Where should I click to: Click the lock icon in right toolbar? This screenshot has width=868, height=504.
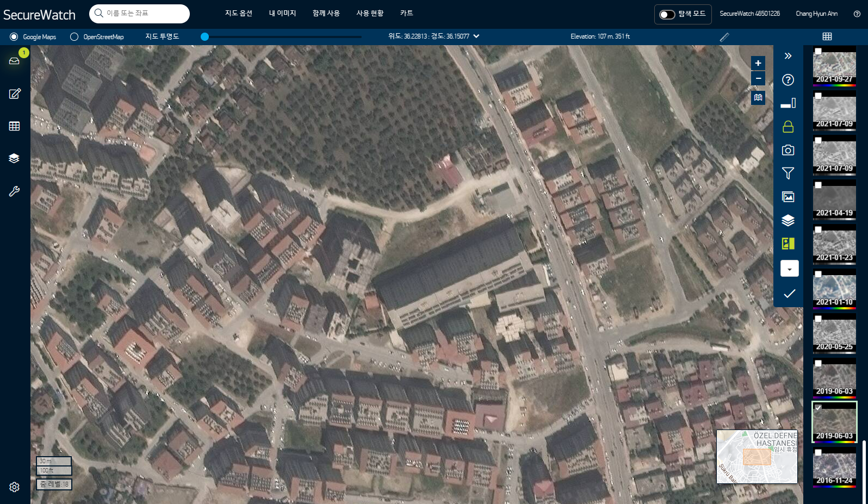(x=788, y=127)
